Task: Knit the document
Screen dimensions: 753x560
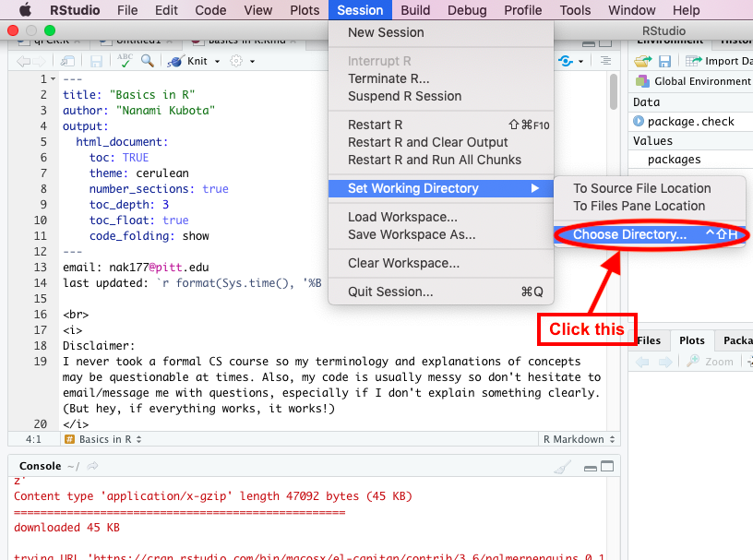Action: (x=188, y=61)
